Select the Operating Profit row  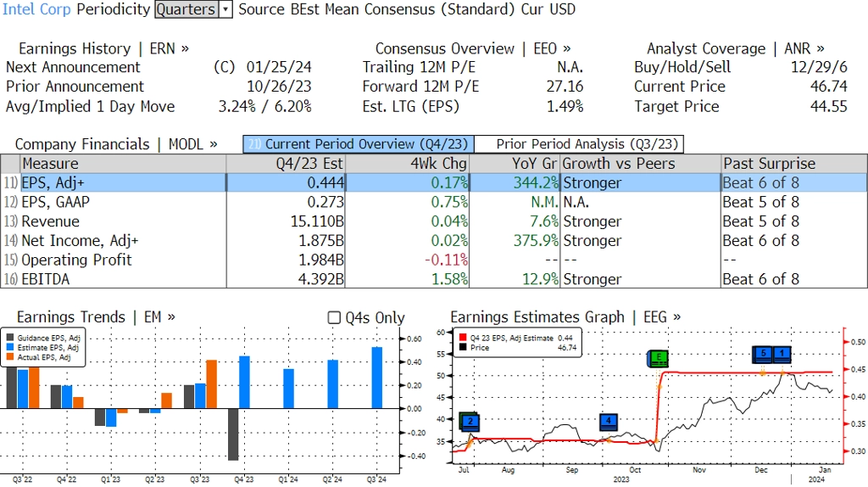point(434,260)
